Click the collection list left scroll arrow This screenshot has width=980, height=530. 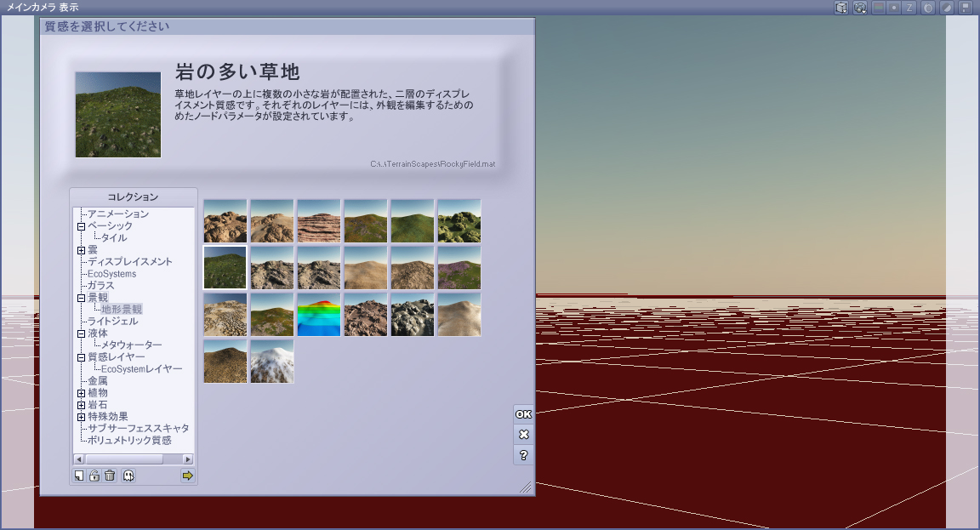click(x=79, y=459)
